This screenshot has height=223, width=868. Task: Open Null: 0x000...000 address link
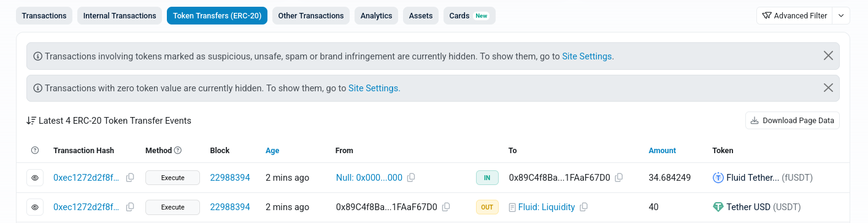point(369,178)
